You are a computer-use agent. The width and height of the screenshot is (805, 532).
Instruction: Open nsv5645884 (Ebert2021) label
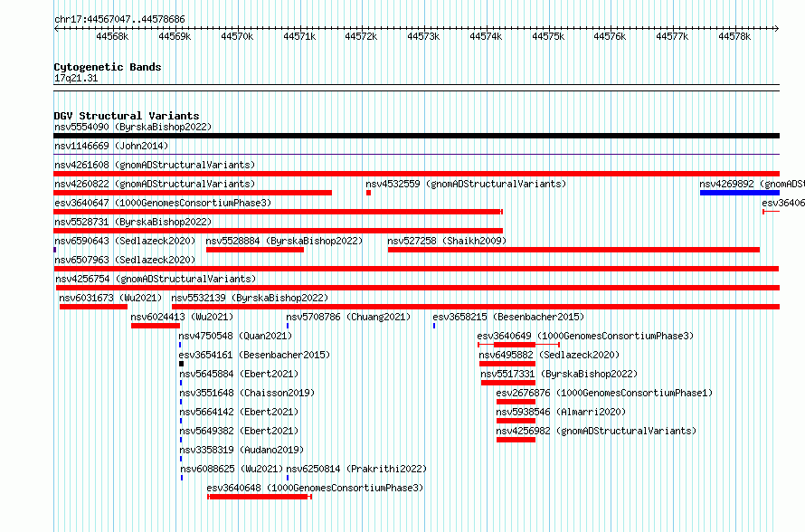tap(239, 374)
